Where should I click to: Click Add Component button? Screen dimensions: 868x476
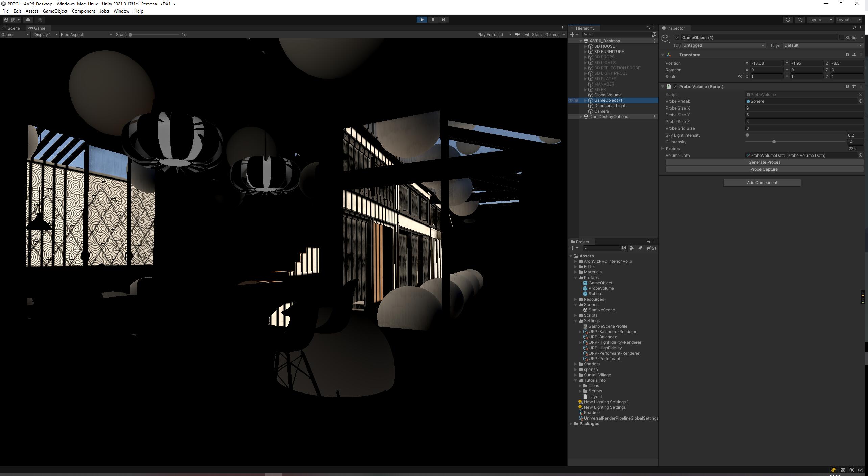point(762,183)
